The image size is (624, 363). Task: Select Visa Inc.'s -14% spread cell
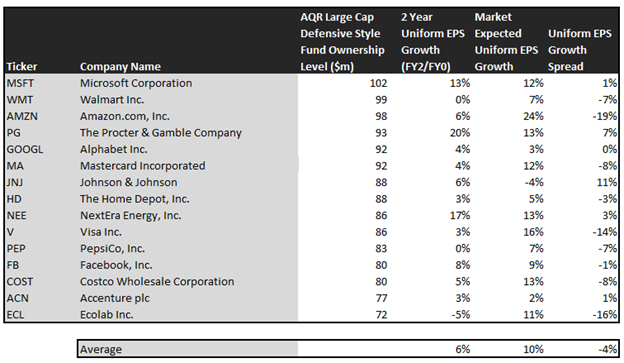point(604,232)
